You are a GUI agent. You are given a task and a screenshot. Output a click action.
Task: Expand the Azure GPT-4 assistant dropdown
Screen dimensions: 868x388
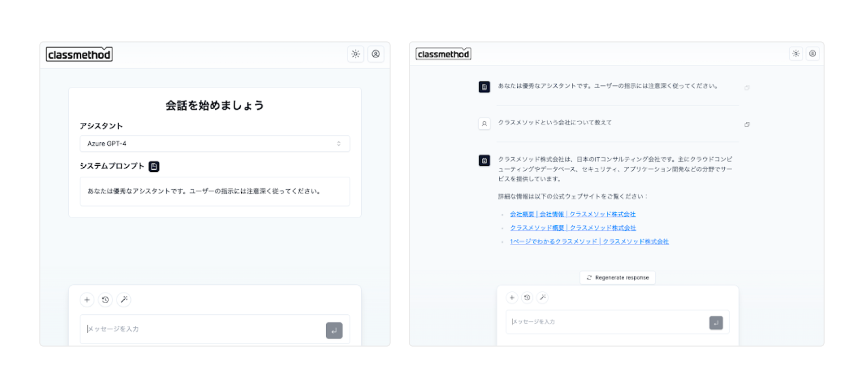click(214, 143)
